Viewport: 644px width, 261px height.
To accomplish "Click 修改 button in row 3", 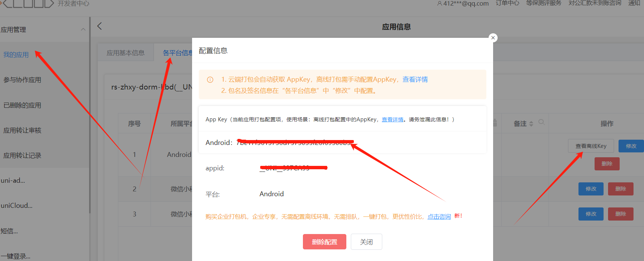I will click(x=591, y=214).
